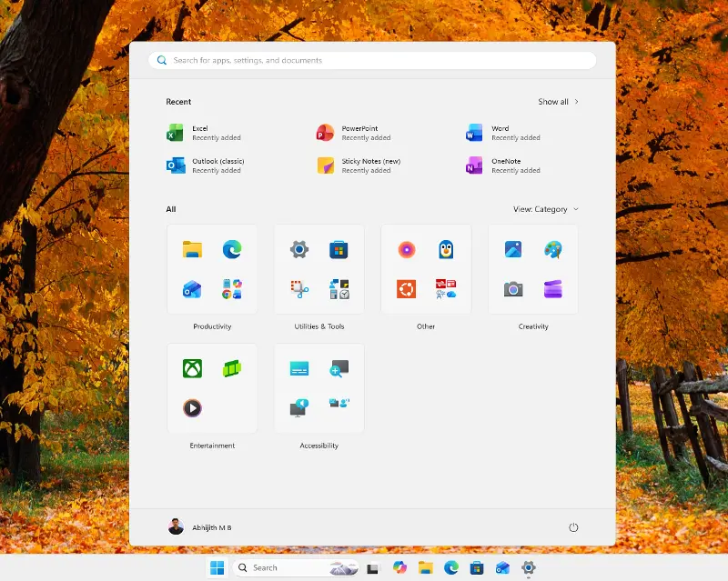Click the Entertainment category label
Viewport: 728px width, 581px height.
[212, 446]
